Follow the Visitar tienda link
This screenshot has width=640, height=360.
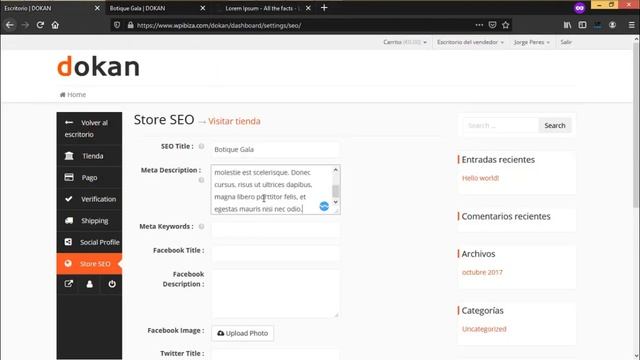click(x=234, y=121)
